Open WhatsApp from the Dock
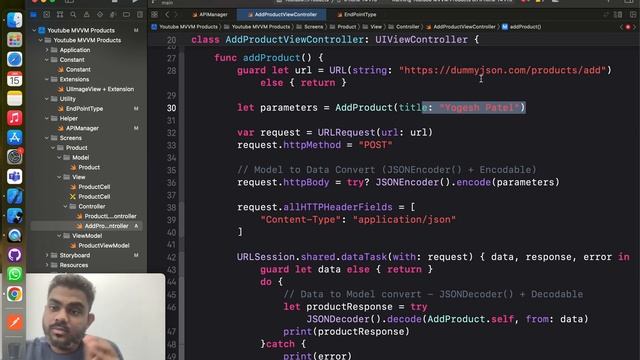Screen dimensions: 640x360 [x=14, y=274]
